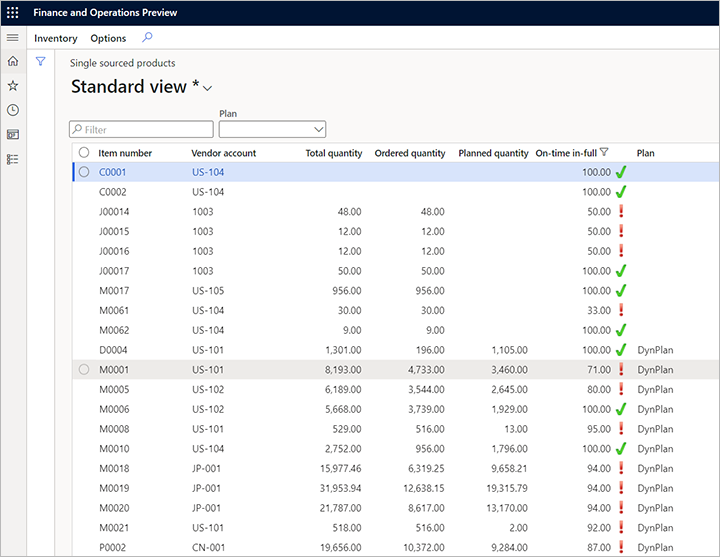Viewport: 720px width, 557px height.
Task: Sort by Planned quantity column header
Action: (x=493, y=153)
